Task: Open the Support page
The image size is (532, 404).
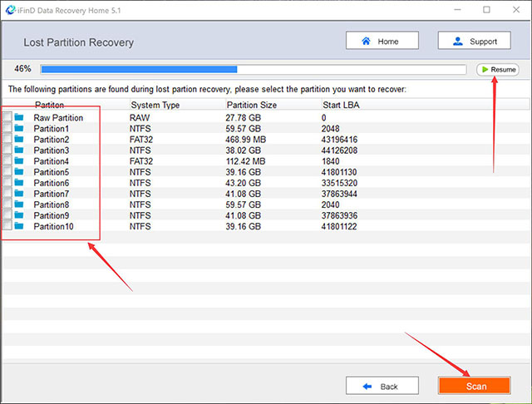Action: 475,41
